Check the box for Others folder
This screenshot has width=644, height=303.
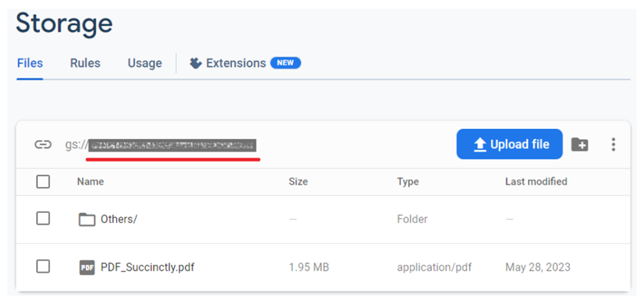point(43,218)
